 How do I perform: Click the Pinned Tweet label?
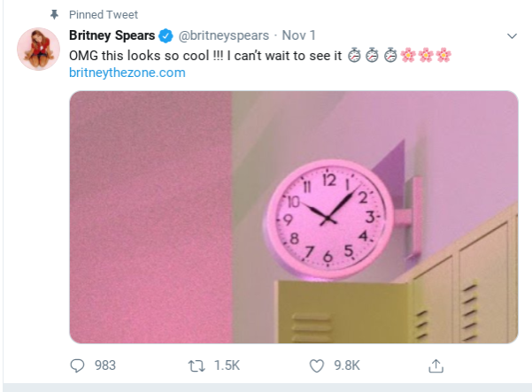pos(104,14)
